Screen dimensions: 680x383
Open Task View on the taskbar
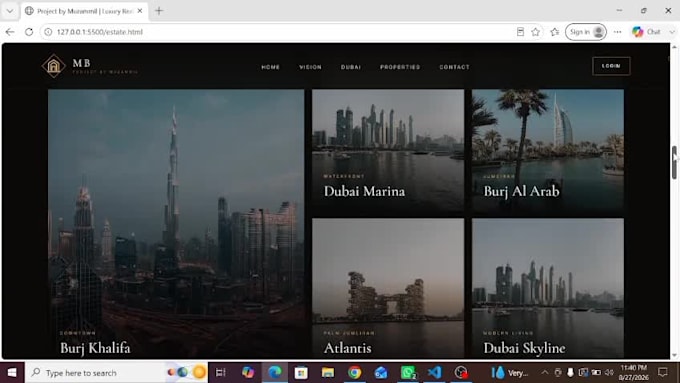point(221,372)
